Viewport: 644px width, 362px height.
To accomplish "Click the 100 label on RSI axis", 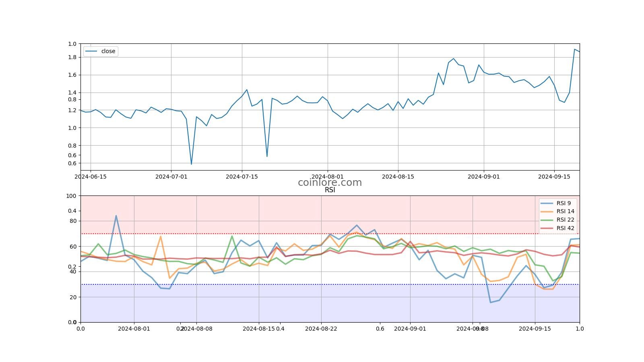I will click(71, 196).
